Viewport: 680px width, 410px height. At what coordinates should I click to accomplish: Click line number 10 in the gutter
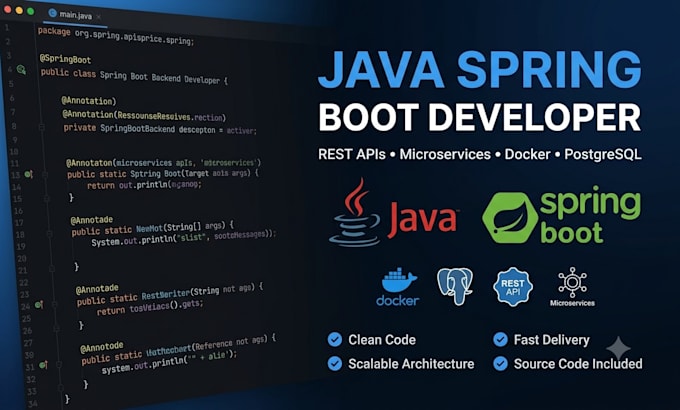coord(14,152)
